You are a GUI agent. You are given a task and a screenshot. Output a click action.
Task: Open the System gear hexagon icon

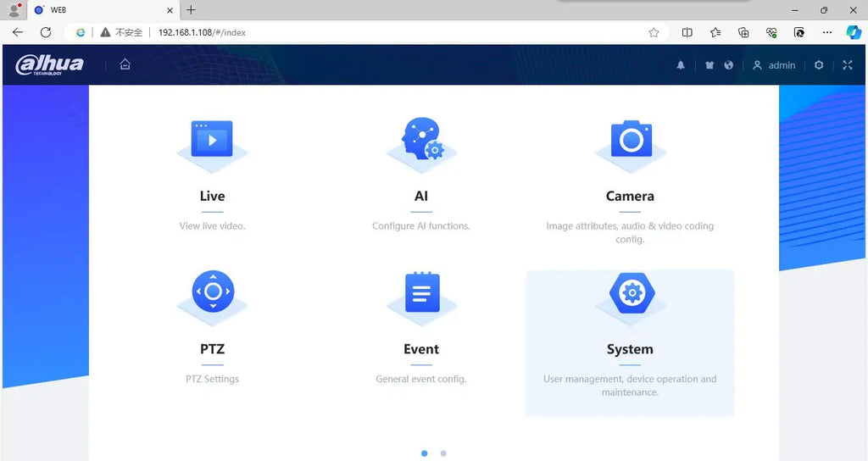632,292
